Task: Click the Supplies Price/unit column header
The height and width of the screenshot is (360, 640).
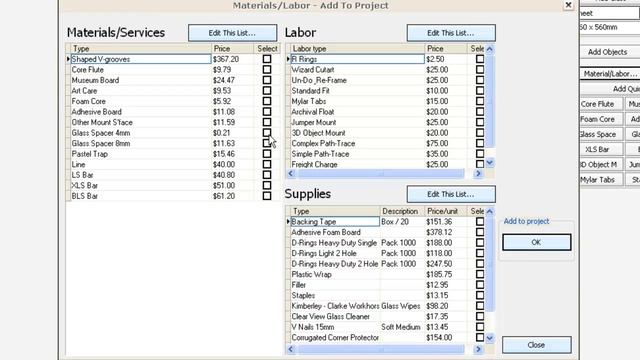Action: [446, 211]
